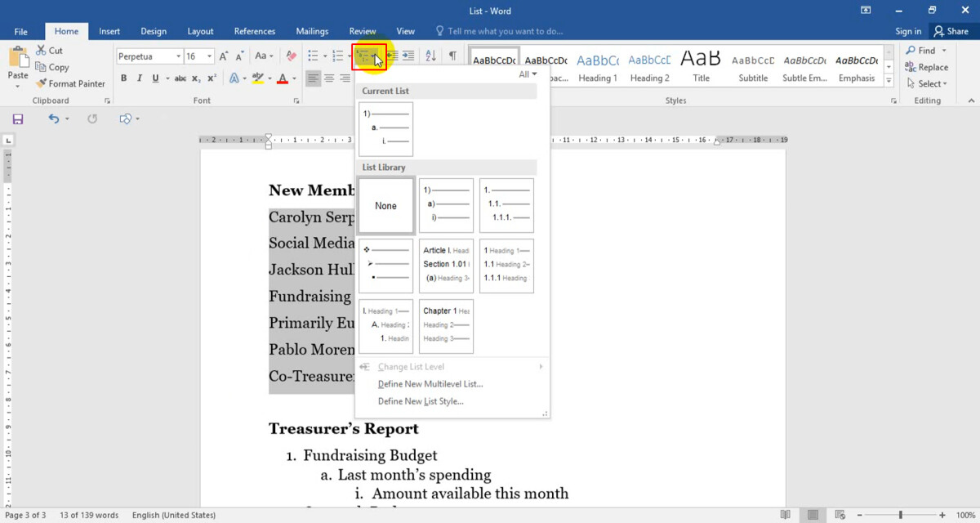Click the Sign in link
This screenshot has height=523, width=980.
(908, 31)
